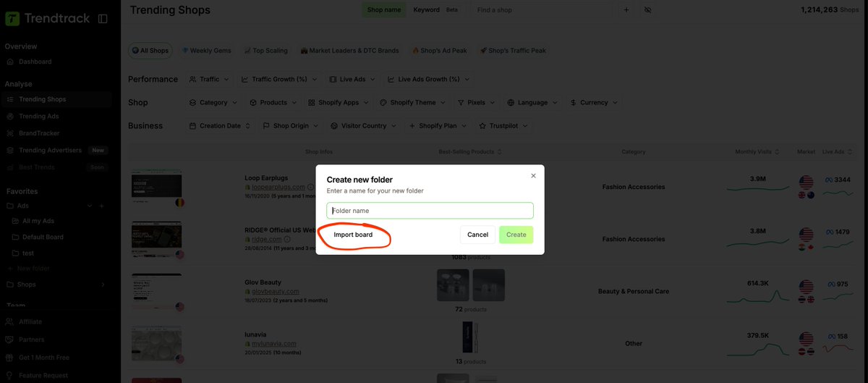The width and height of the screenshot is (868, 383).
Task: Open the Shopify Apps dropdown
Action: click(x=339, y=103)
